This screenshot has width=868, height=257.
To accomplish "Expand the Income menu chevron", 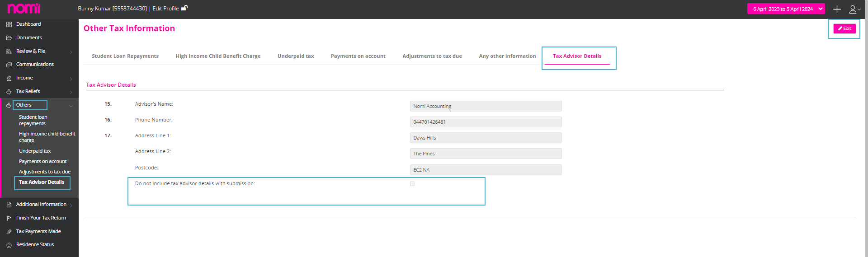I will click(71, 79).
